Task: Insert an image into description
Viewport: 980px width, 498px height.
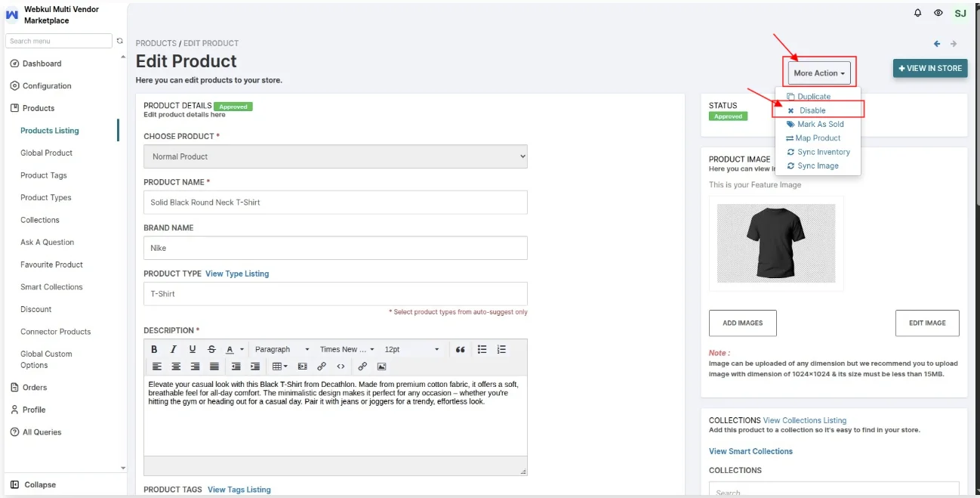Action: click(x=381, y=367)
